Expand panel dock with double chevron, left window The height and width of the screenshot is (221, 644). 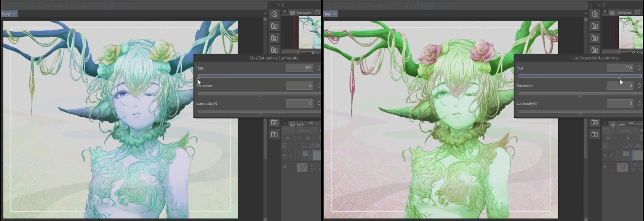click(x=279, y=5)
